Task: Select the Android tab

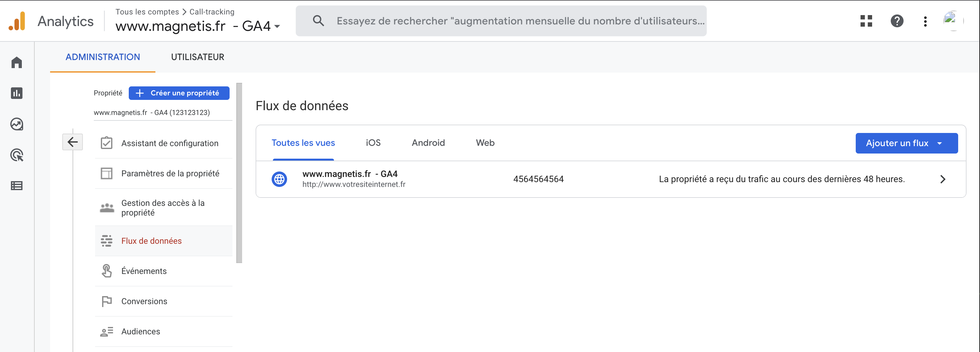Action: click(428, 143)
